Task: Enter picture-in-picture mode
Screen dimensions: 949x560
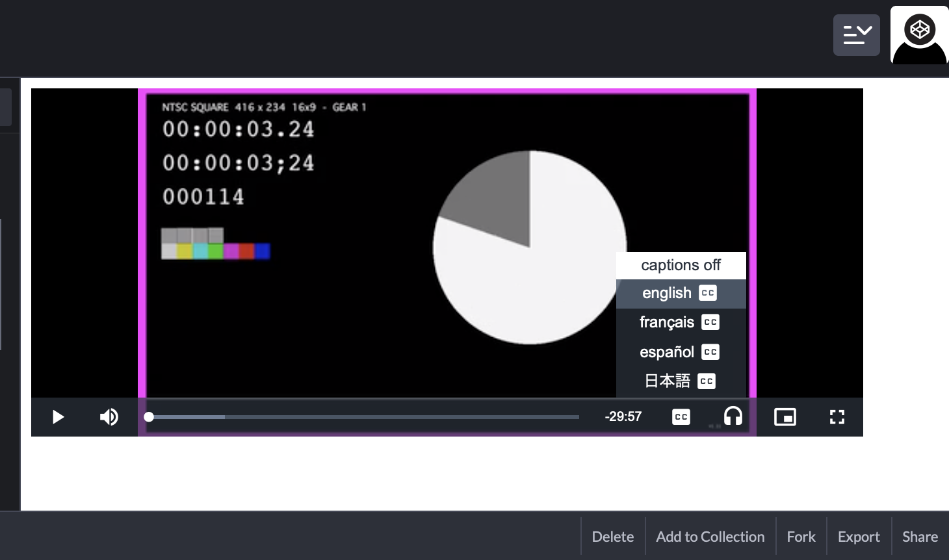Action: point(785,416)
